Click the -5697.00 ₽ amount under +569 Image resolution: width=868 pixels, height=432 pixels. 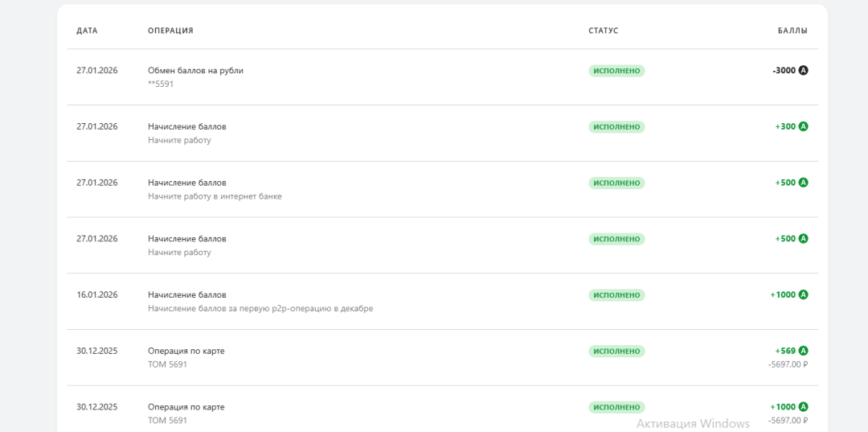coord(788,364)
